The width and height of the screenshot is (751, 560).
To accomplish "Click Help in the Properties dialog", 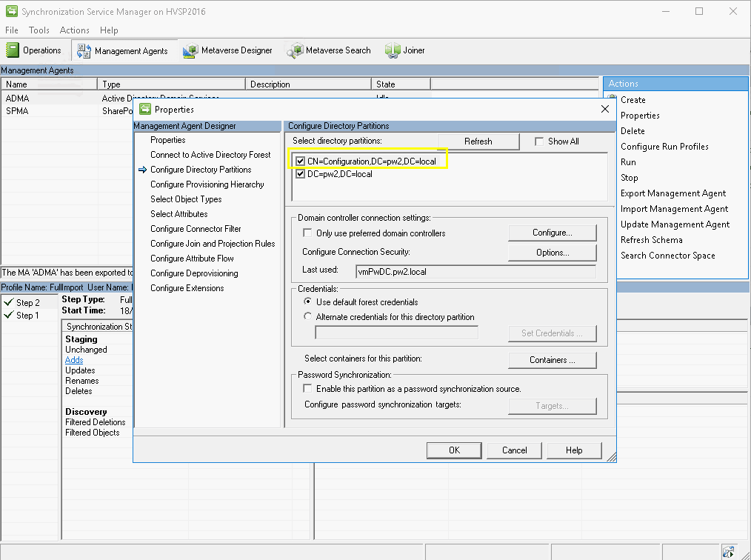I will pos(574,450).
